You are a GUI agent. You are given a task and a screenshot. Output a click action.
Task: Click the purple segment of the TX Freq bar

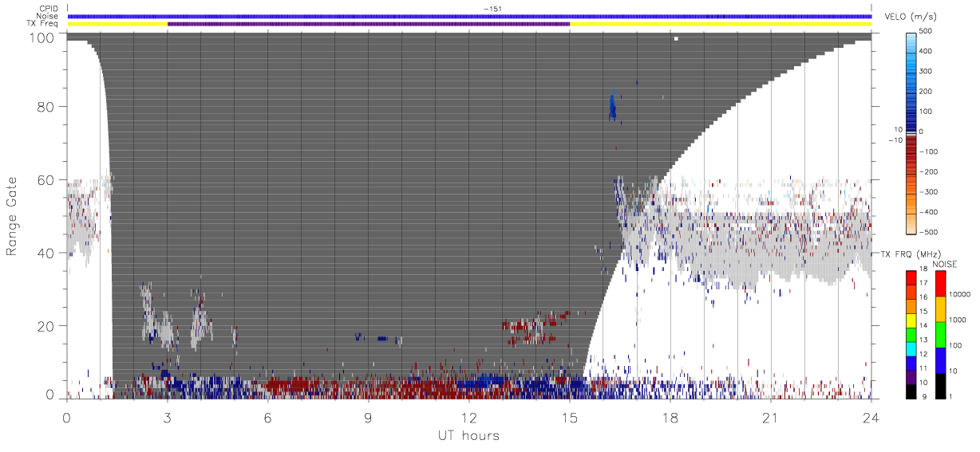(369, 24)
